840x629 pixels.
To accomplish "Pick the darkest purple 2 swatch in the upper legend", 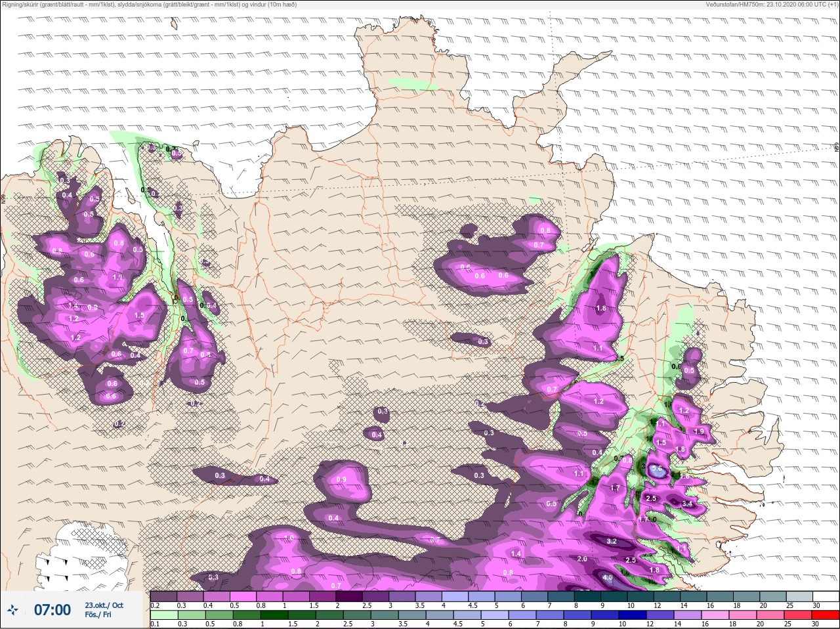I will (x=350, y=596).
